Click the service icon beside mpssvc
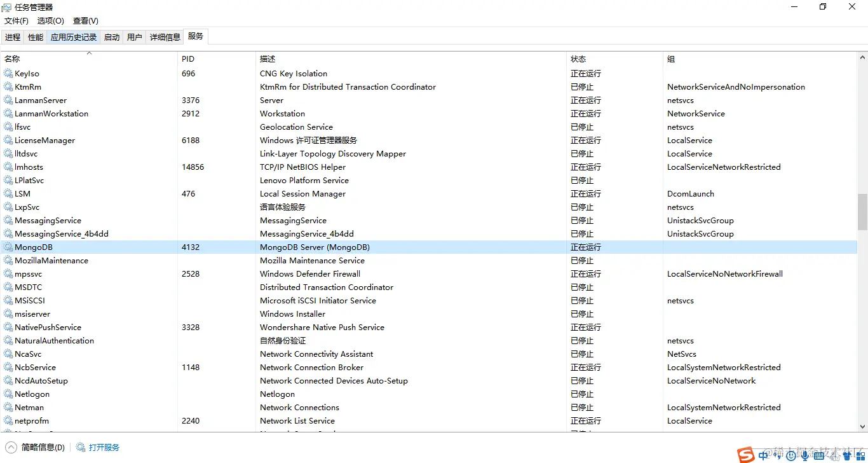 point(8,274)
